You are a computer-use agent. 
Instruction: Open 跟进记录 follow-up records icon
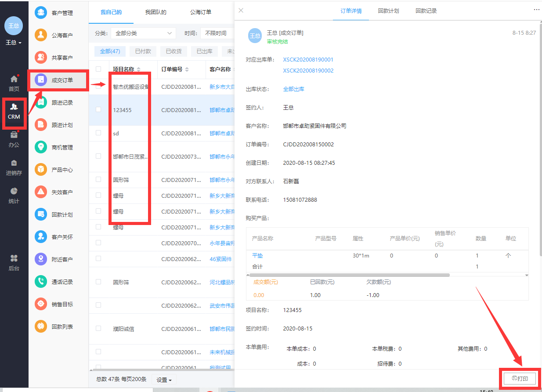[41, 102]
